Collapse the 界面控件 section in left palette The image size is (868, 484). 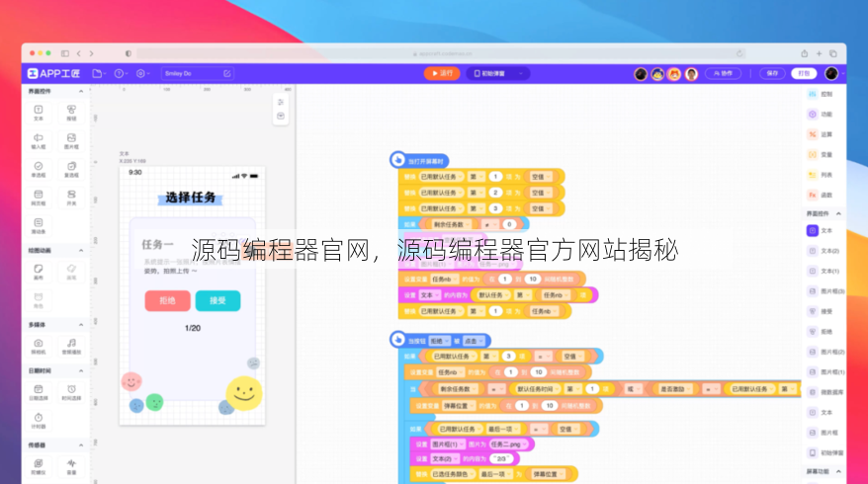coord(81,91)
